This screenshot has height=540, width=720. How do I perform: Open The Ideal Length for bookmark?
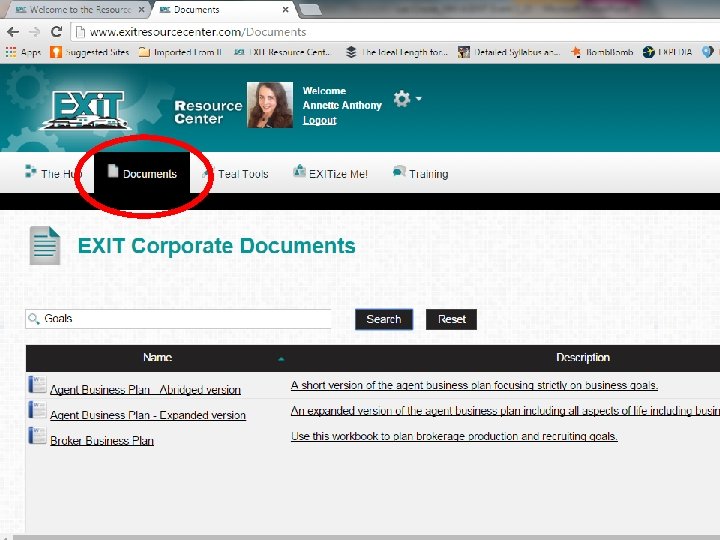[397, 52]
